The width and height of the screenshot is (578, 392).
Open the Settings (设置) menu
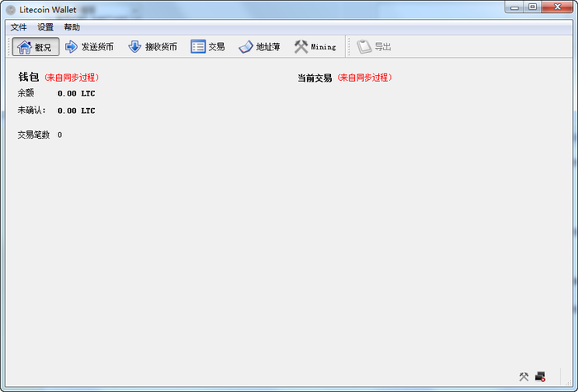pyautogui.click(x=45, y=27)
